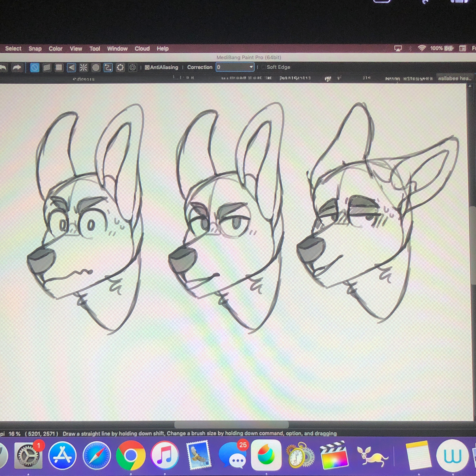Select concentric circle snap
Screen dimensions: 476x476
96,68
